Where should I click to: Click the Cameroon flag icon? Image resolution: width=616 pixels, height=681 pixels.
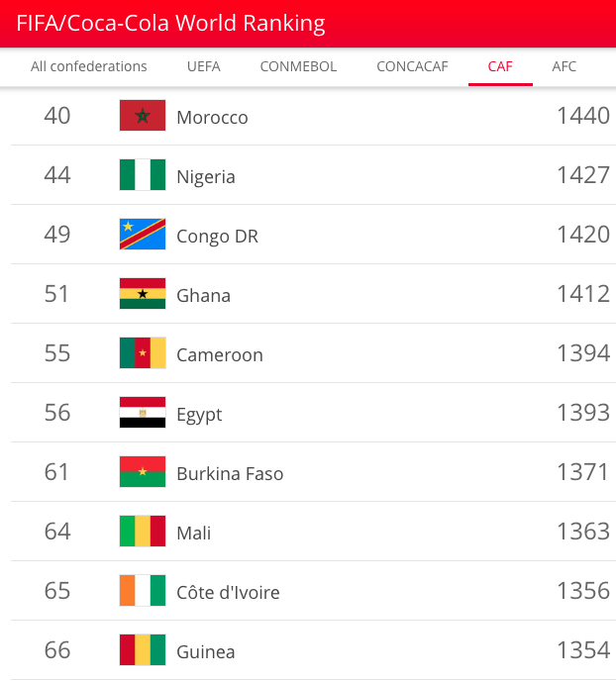(143, 353)
